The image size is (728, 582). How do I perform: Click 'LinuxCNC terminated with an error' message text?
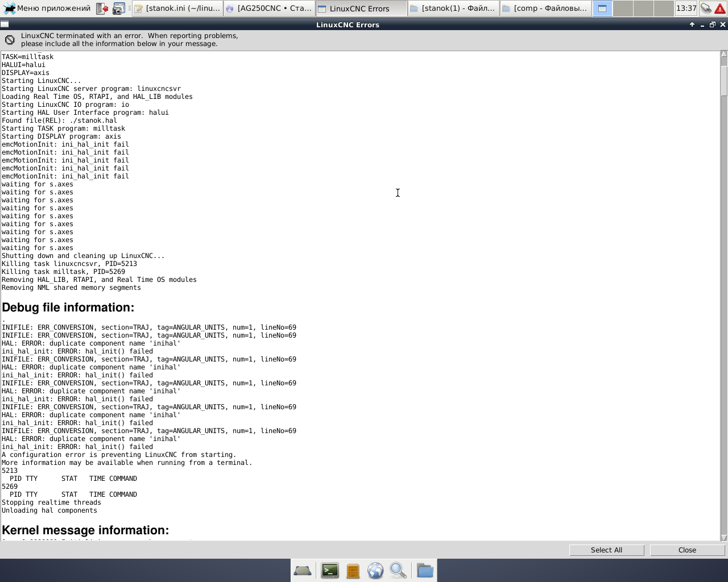click(130, 40)
